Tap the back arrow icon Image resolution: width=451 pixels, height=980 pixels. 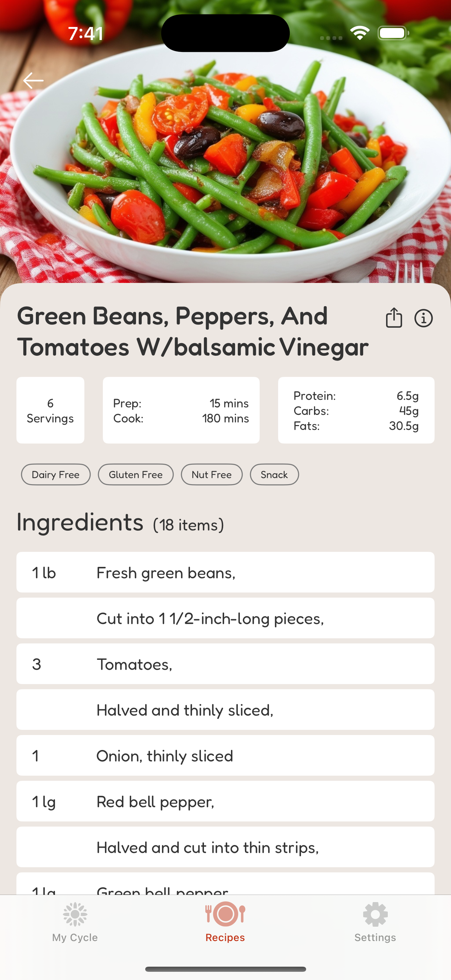(x=33, y=81)
